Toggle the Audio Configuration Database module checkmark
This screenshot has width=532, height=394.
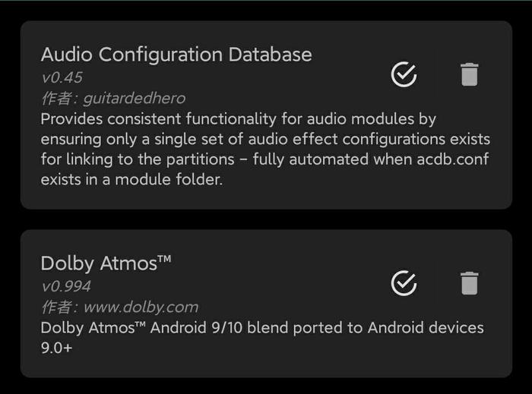pyautogui.click(x=404, y=74)
